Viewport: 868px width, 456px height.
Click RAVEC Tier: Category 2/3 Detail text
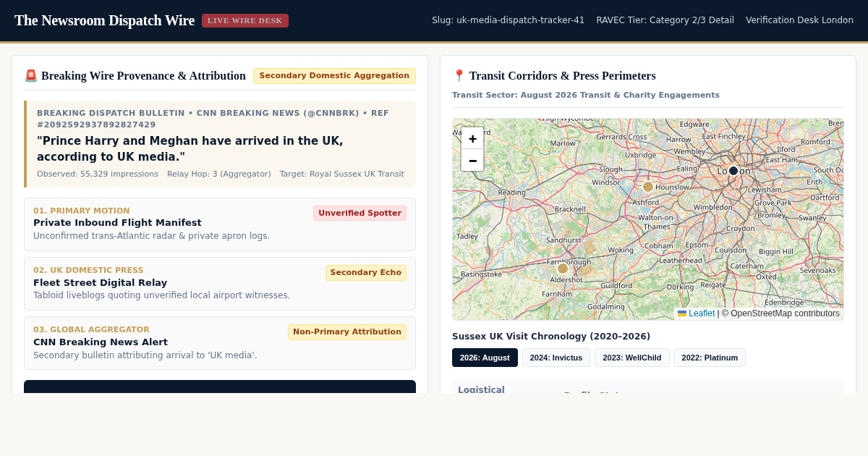pyautogui.click(x=665, y=20)
